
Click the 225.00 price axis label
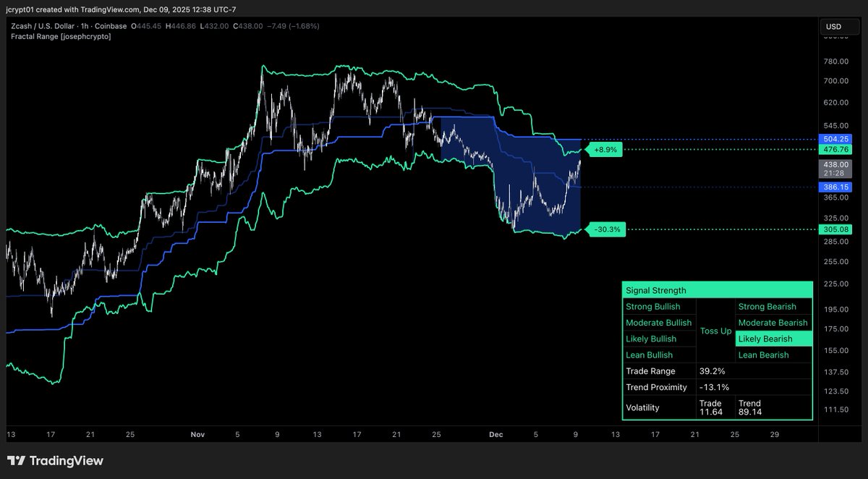[x=835, y=284]
